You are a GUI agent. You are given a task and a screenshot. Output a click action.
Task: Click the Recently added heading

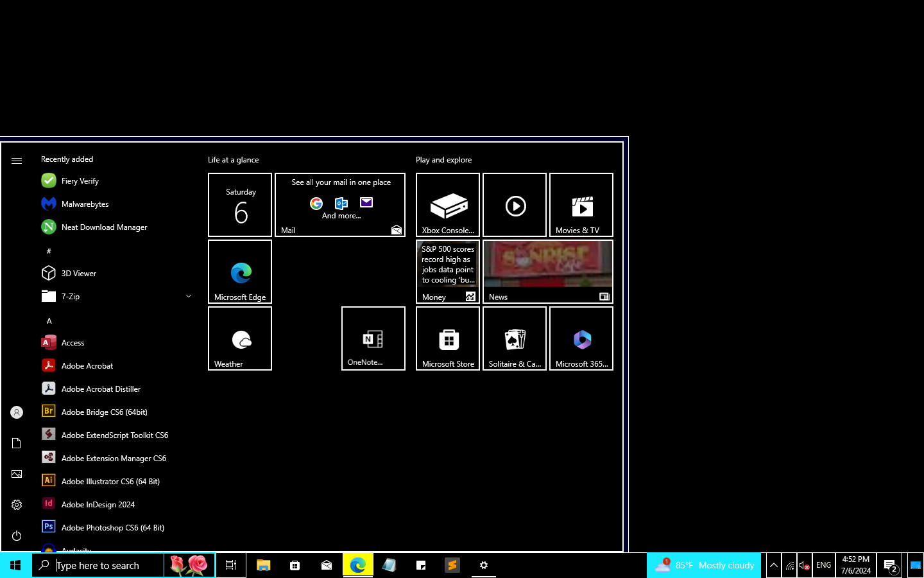coord(67,159)
